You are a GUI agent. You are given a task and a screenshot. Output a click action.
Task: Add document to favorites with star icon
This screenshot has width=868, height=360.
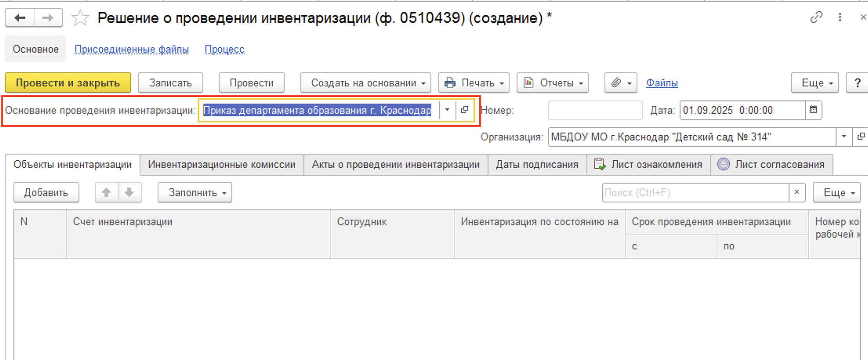click(x=80, y=18)
